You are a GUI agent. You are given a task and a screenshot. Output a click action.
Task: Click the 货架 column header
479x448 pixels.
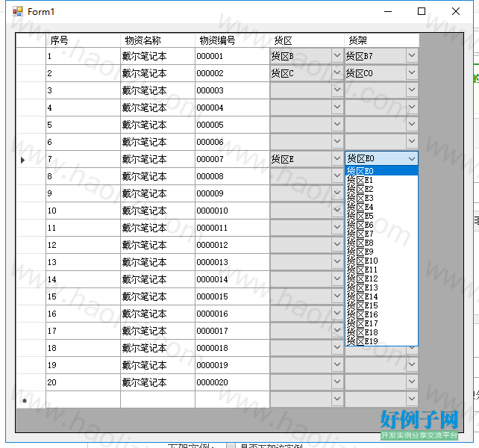tap(381, 40)
